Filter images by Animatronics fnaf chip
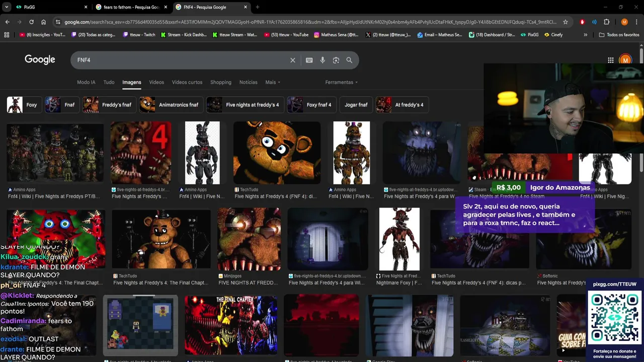Image resolution: width=644 pixels, height=362 pixels. [x=171, y=105]
